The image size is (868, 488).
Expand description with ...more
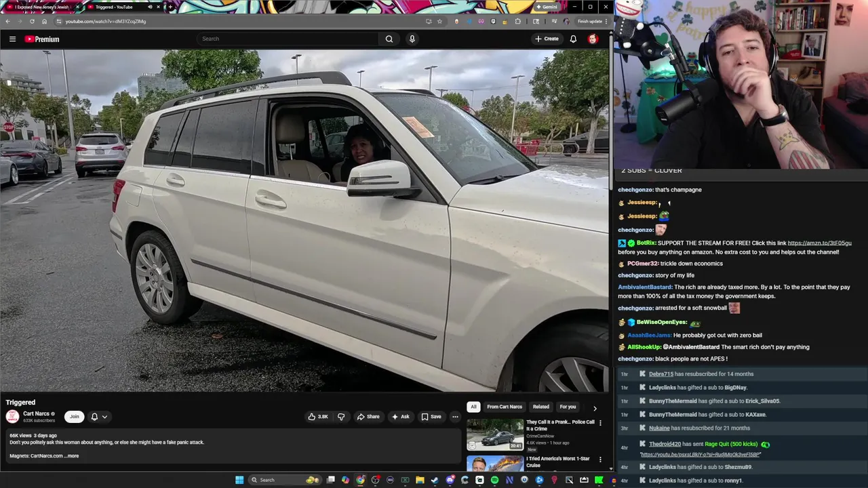[x=71, y=456]
